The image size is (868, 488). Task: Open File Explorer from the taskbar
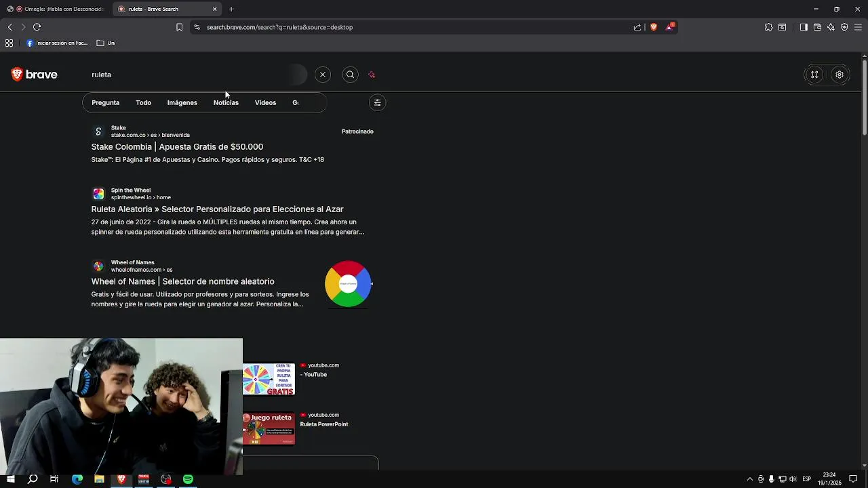(x=99, y=479)
